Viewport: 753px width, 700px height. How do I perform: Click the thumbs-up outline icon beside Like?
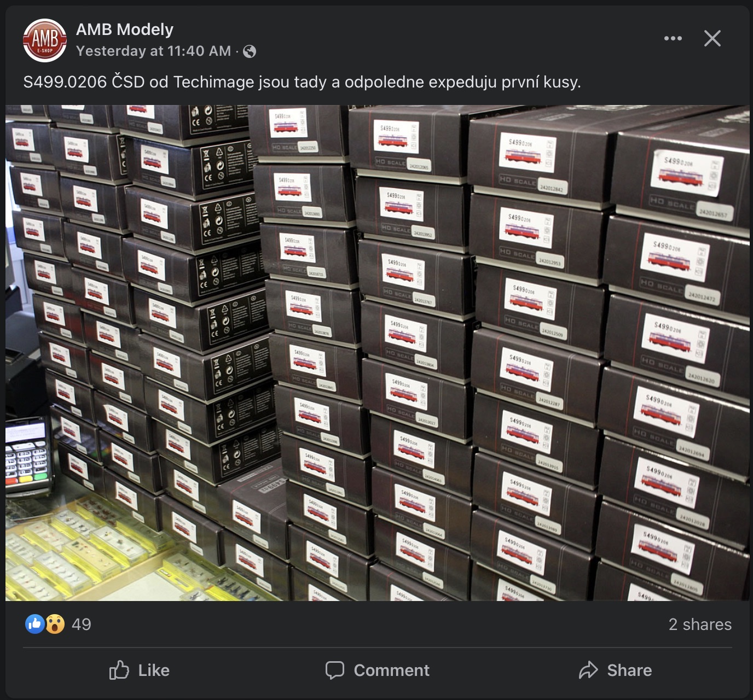coord(119,670)
